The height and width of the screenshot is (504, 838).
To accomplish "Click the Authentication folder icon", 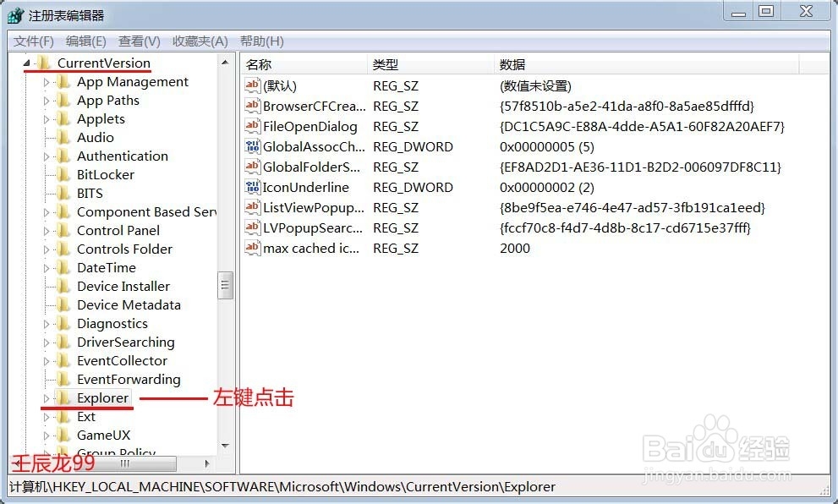I will 63,156.
